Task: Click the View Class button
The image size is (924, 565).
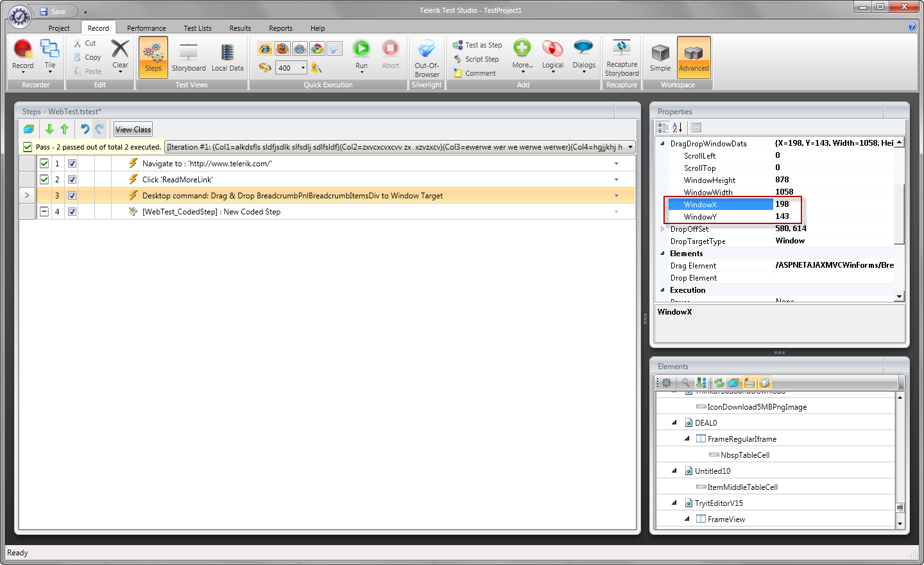Action: click(x=133, y=130)
